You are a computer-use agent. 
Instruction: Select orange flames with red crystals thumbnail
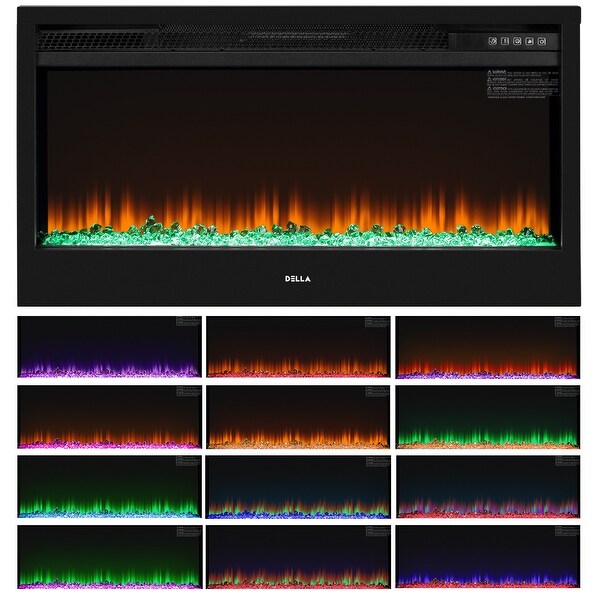(298, 347)
